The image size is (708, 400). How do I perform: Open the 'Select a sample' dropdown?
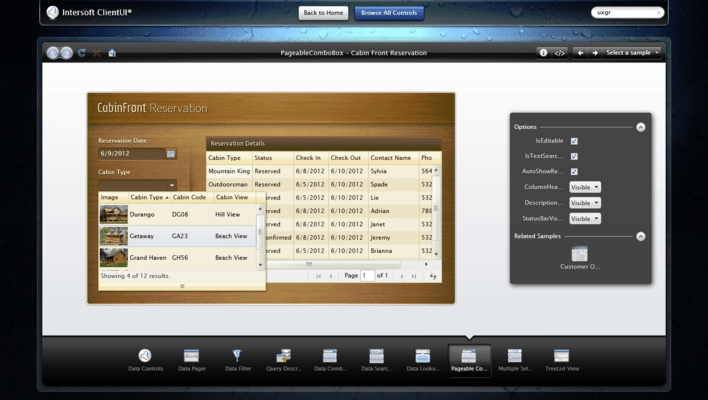[x=633, y=53]
